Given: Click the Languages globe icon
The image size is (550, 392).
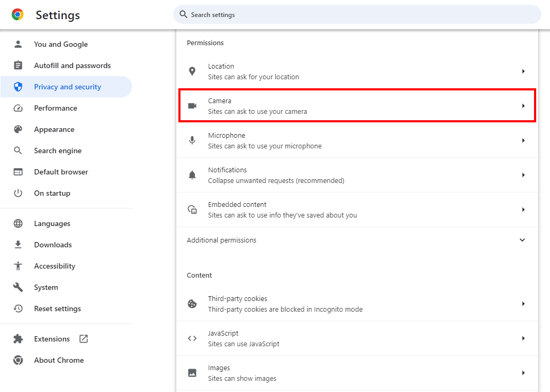Looking at the screenshot, I should [x=18, y=223].
